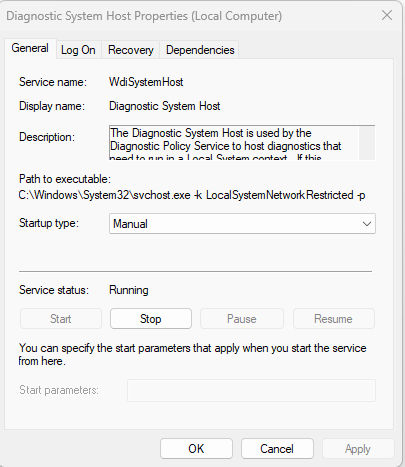
Task: Confirm changes with the OK button
Action: pyautogui.click(x=196, y=449)
